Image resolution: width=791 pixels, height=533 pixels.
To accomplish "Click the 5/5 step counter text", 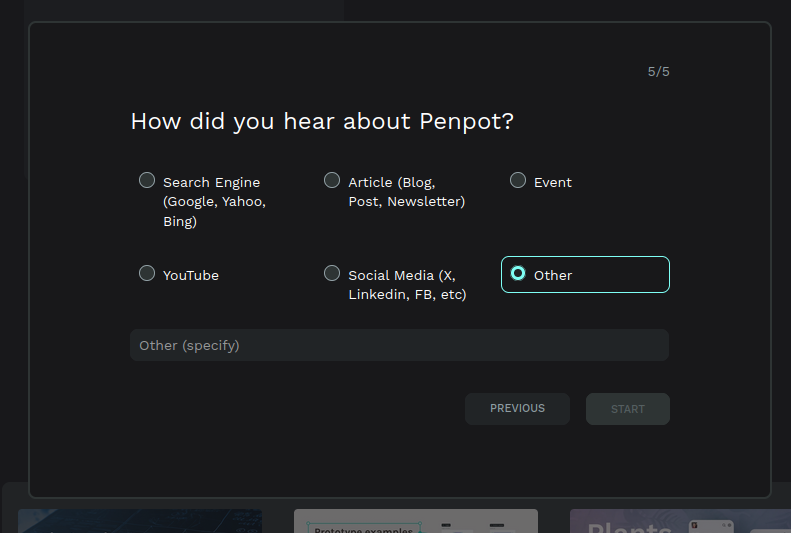I will click(659, 72).
